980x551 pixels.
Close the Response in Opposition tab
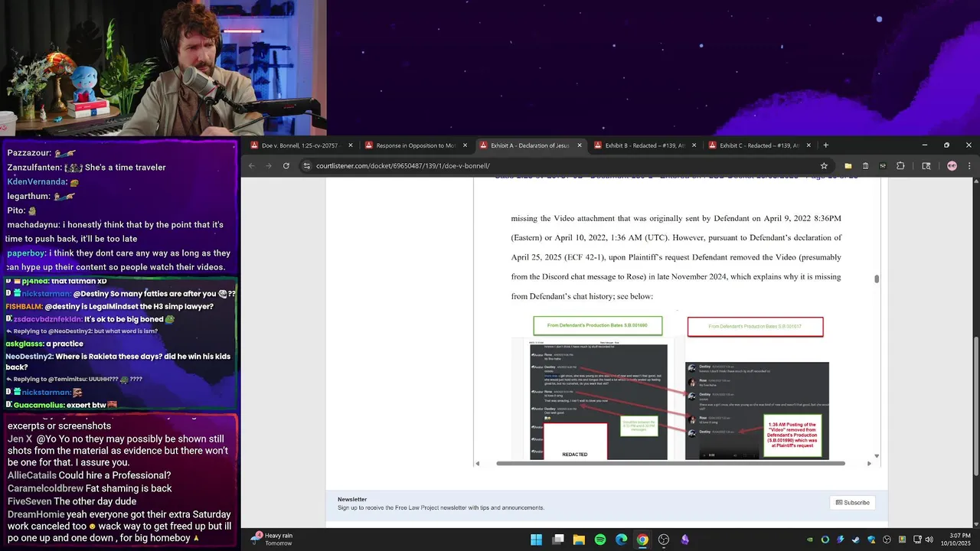(465, 145)
